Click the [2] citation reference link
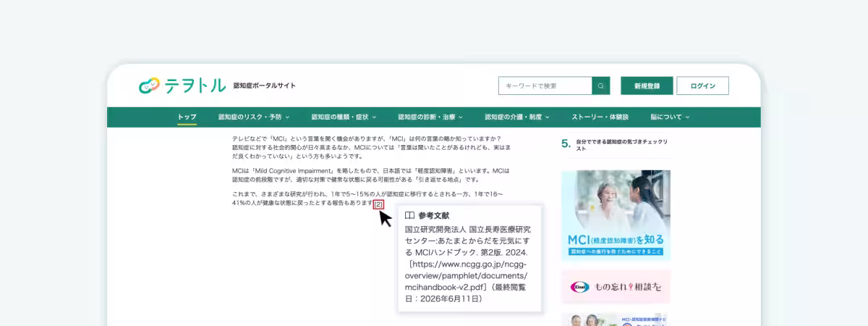This screenshot has height=326, width=868. click(378, 204)
